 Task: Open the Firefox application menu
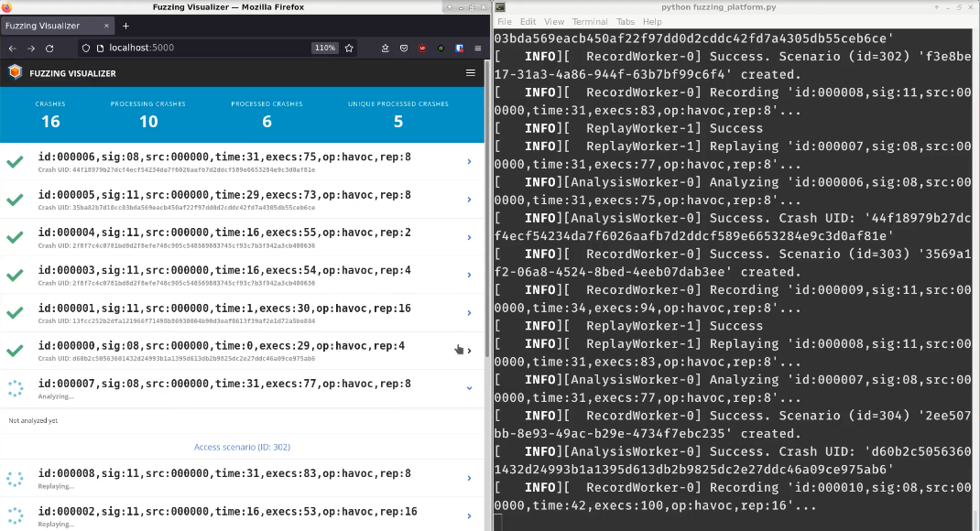[478, 49]
